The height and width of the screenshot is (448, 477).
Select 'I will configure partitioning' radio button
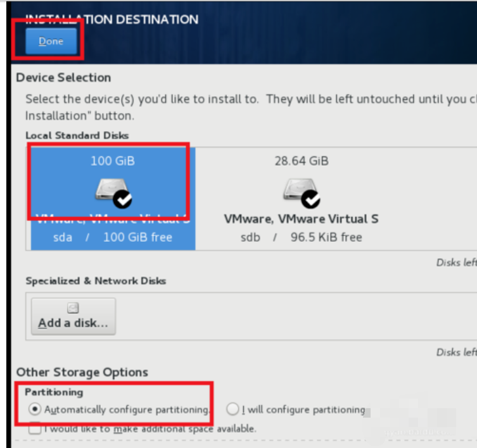click(232, 409)
